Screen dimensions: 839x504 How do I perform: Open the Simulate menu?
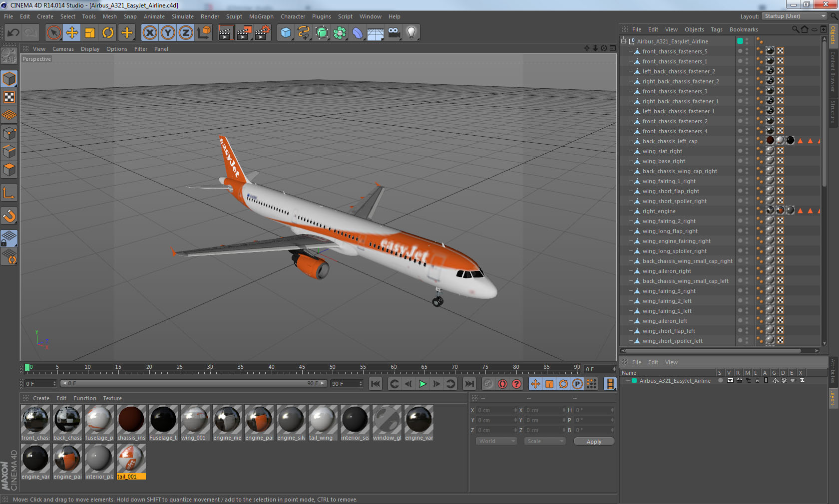click(x=183, y=16)
